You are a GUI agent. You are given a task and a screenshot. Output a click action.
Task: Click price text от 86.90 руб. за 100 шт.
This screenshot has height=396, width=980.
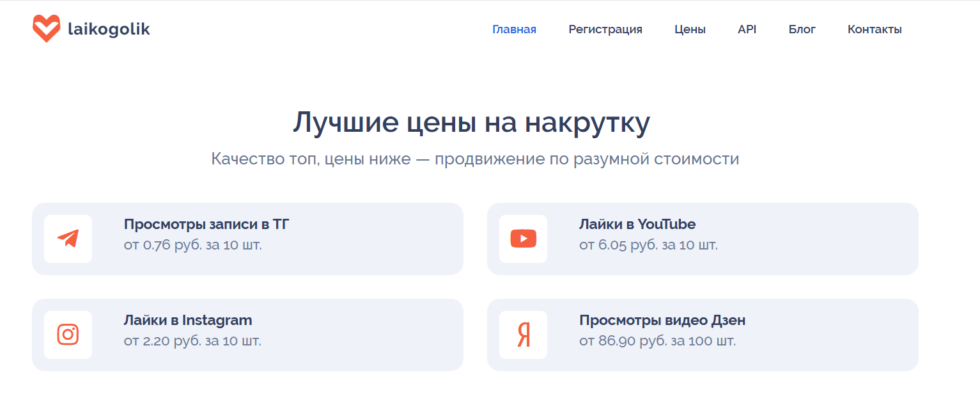click(x=657, y=341)
